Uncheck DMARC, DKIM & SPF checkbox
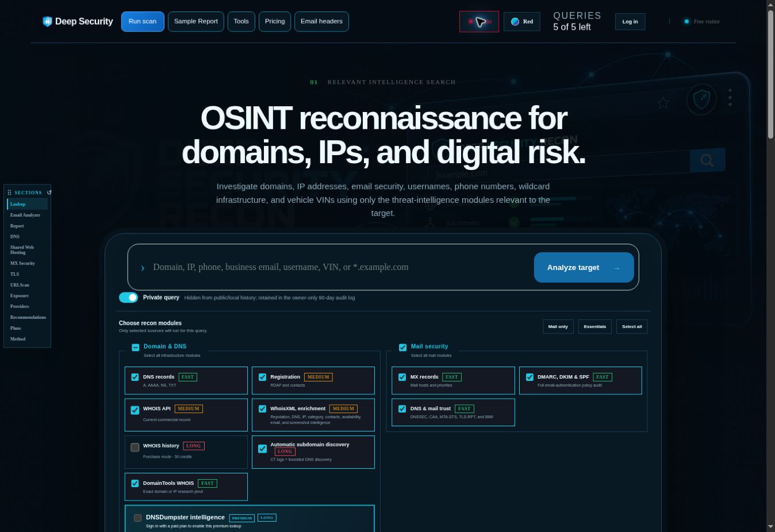The width and height of the screenshot is (775, 532). click(530, 377)
